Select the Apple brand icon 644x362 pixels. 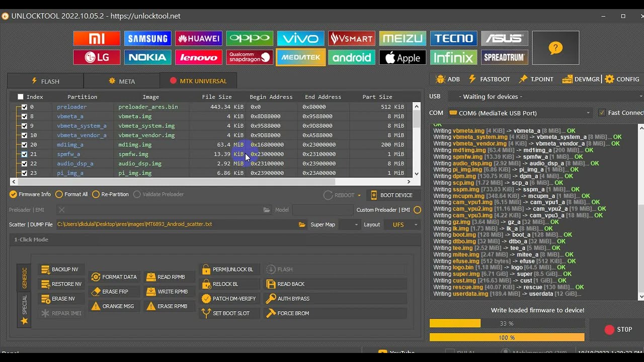tap(403, 57)
